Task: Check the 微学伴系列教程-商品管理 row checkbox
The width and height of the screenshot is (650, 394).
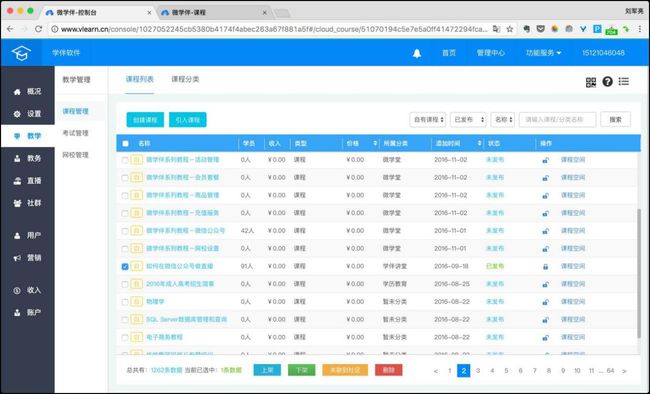Action: point(125,196)
